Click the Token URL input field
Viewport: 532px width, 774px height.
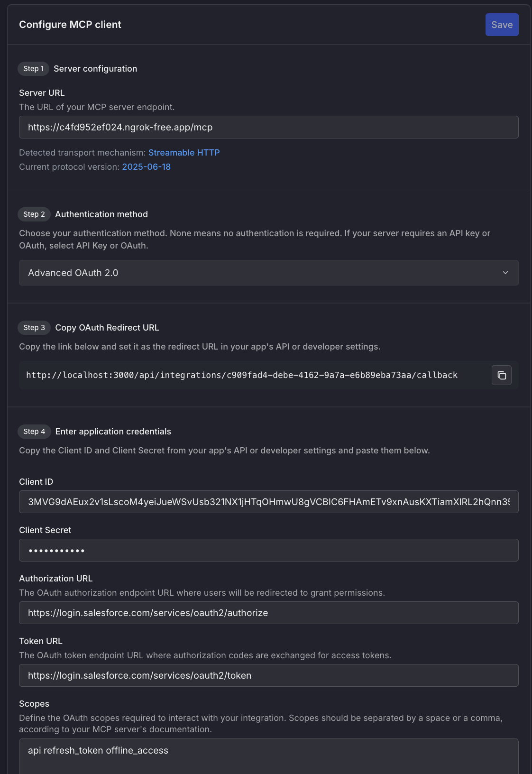coord(269,675)
